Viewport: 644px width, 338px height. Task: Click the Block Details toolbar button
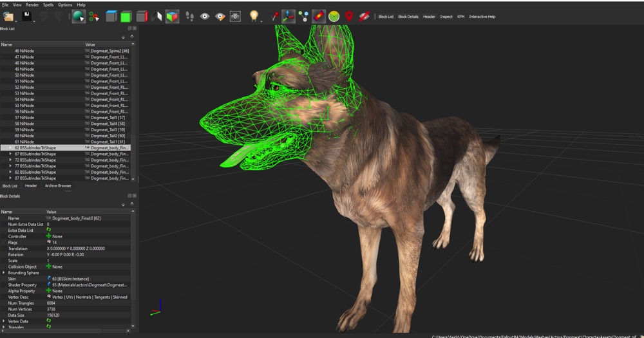click(408, 17)
